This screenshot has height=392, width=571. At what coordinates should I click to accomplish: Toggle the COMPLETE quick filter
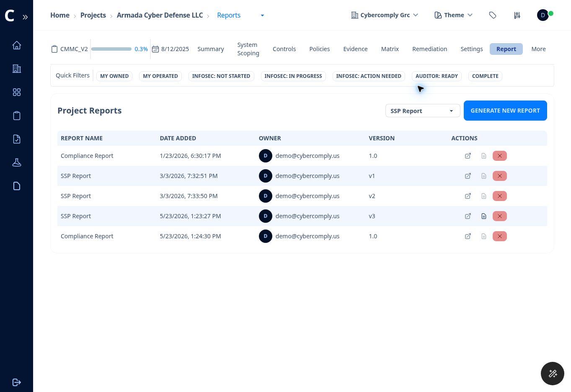(x=485, y=76)
